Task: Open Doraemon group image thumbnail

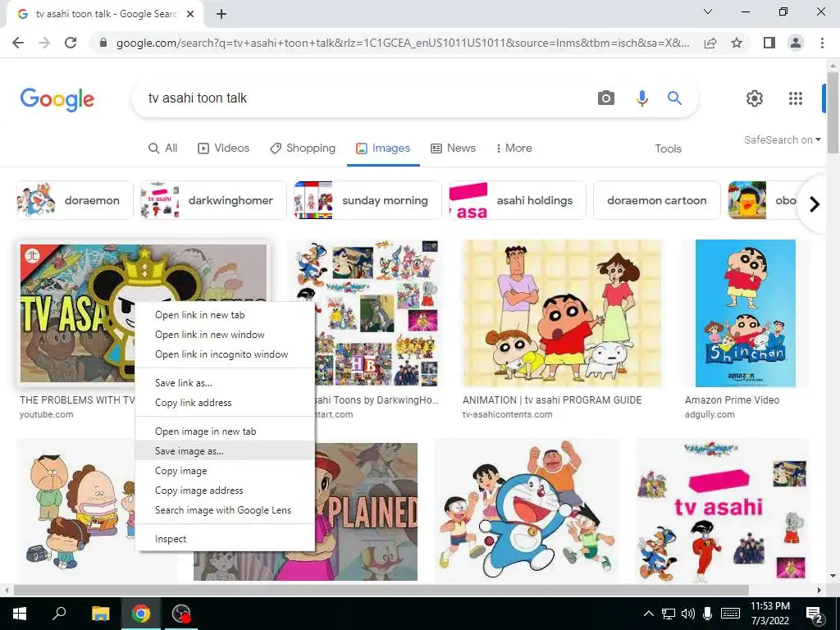Action: pyautogui.click(x=527, y=512)
